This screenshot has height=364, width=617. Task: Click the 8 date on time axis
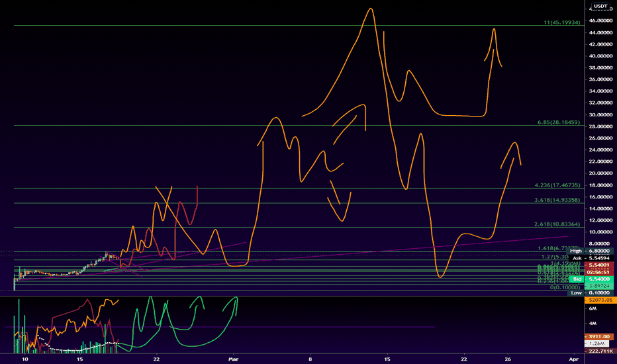[x=310, y=359]
